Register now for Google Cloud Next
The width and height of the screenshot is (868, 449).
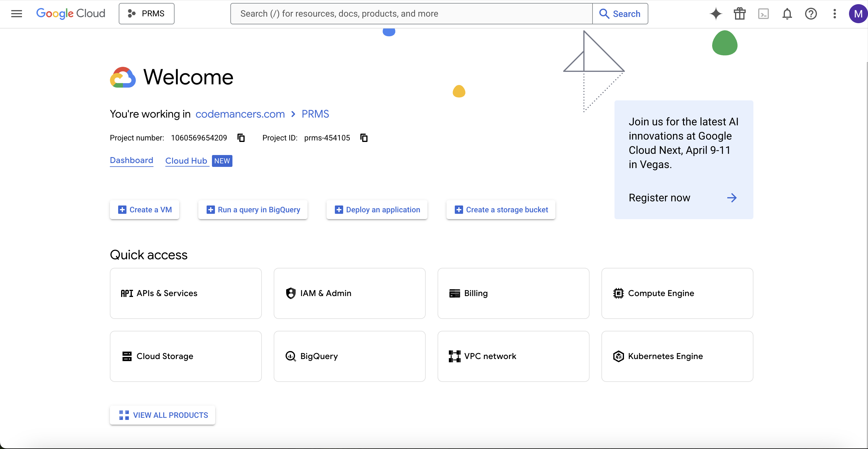tap(659, 198)
